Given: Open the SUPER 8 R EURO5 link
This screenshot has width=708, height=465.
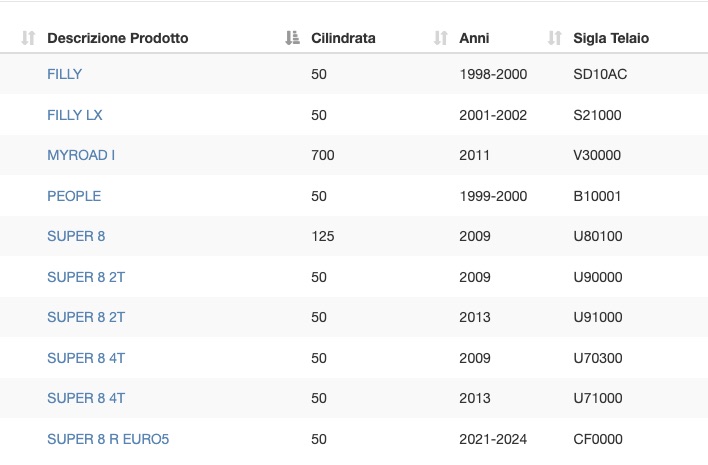Looking at the screenshot, I should tap(108, 439).
